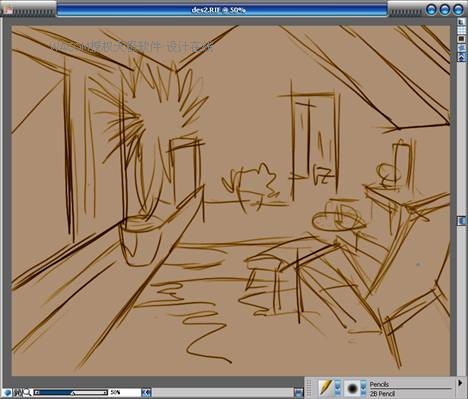Screen dimensions: 468x399
Task: Click the dark square icon above the scrollbar
Action: 462,39
